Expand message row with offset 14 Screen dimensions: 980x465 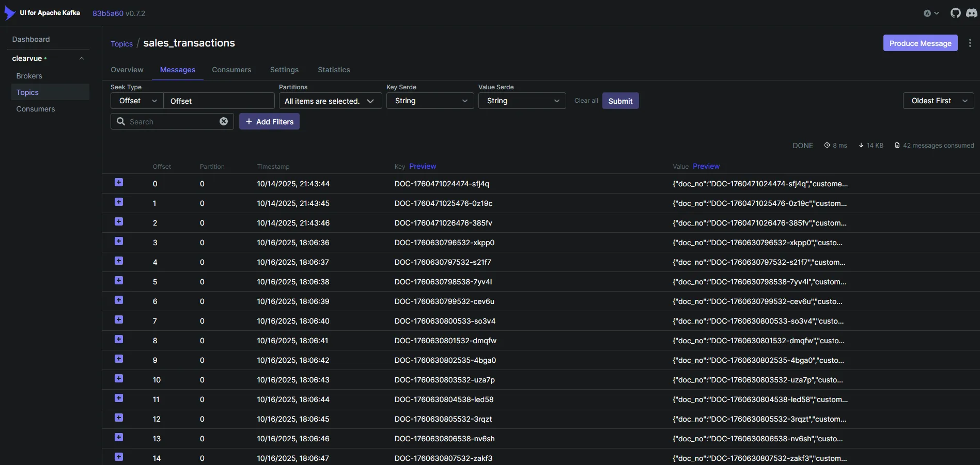click(x=119, y=457)
